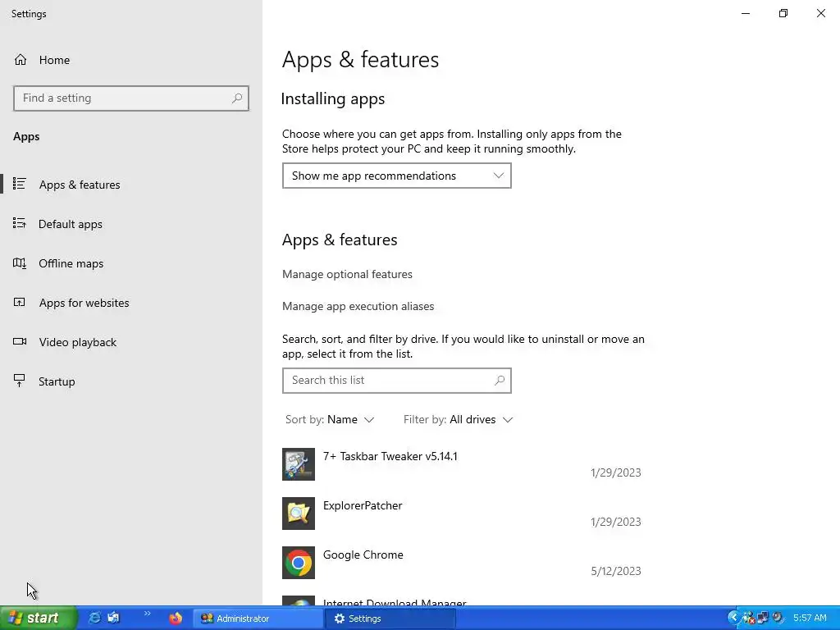Select 7+ Taskbar Tweaker v5.14.1 entry text
The width and height of the screenshot is (840, 630).
(390, 456)
